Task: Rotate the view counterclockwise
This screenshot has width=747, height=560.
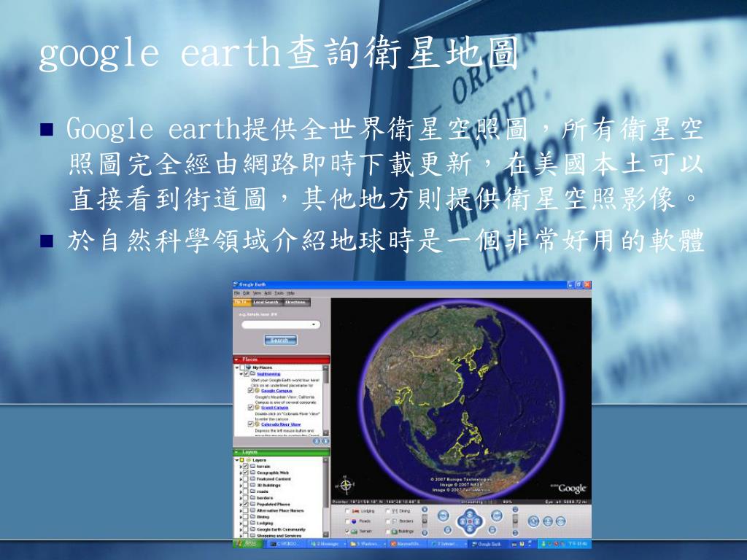Action: pos(443,516)
